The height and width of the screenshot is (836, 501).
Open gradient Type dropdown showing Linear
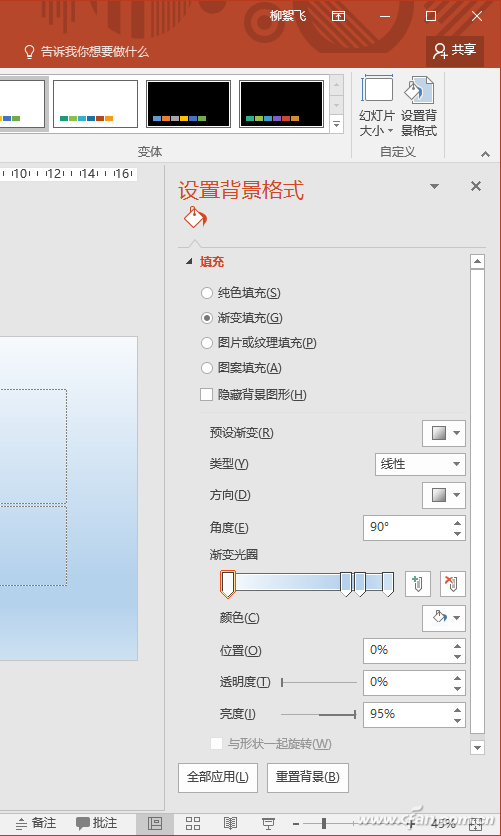click(x=420, y=464)
